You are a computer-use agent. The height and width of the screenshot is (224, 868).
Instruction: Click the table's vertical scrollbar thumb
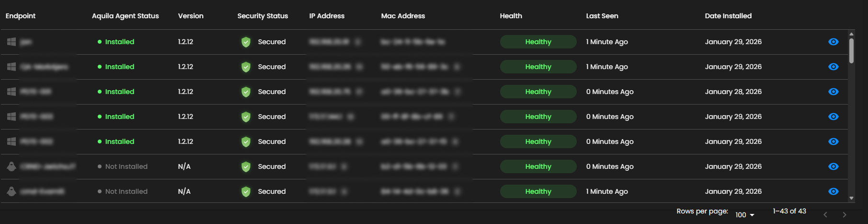tap(851, 50)
